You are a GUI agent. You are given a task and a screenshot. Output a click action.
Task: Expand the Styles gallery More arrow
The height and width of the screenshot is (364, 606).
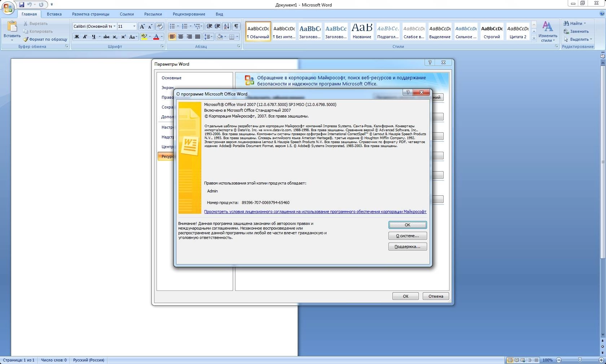[x=534, y=38]
